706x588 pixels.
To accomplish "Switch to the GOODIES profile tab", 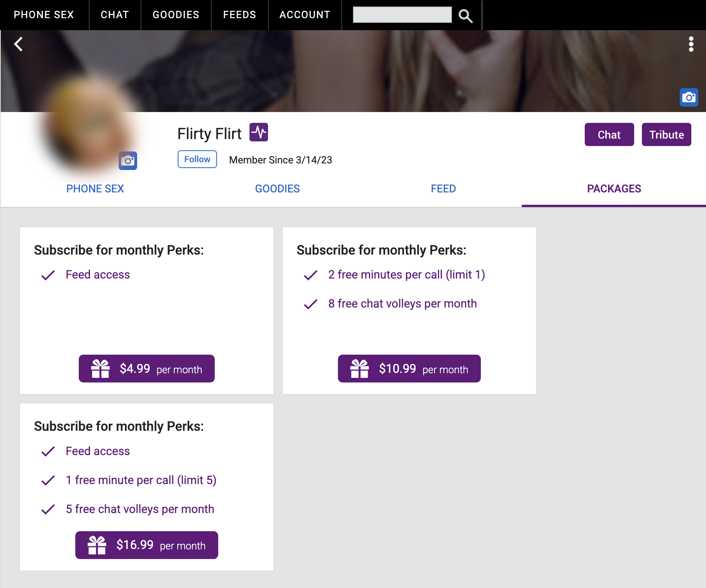I will [x=277, y=189].
